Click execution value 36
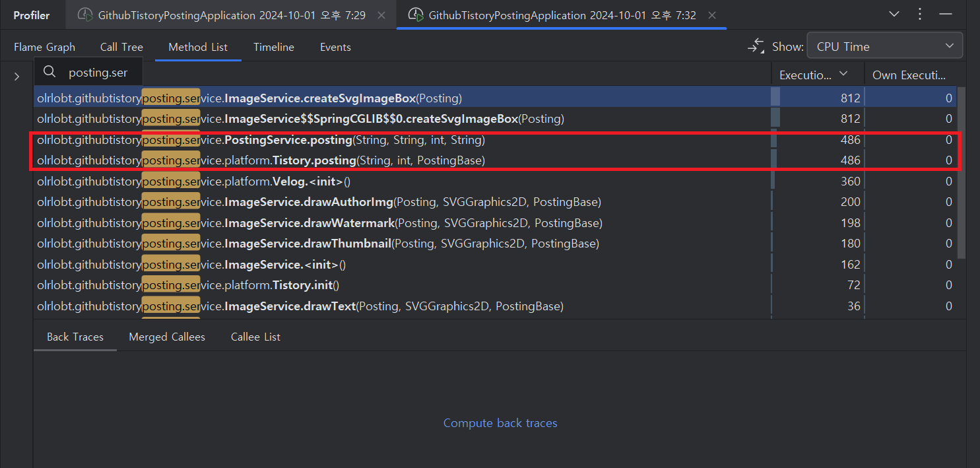Viewport: 980px width, 468px height. (x=854, y=306)
